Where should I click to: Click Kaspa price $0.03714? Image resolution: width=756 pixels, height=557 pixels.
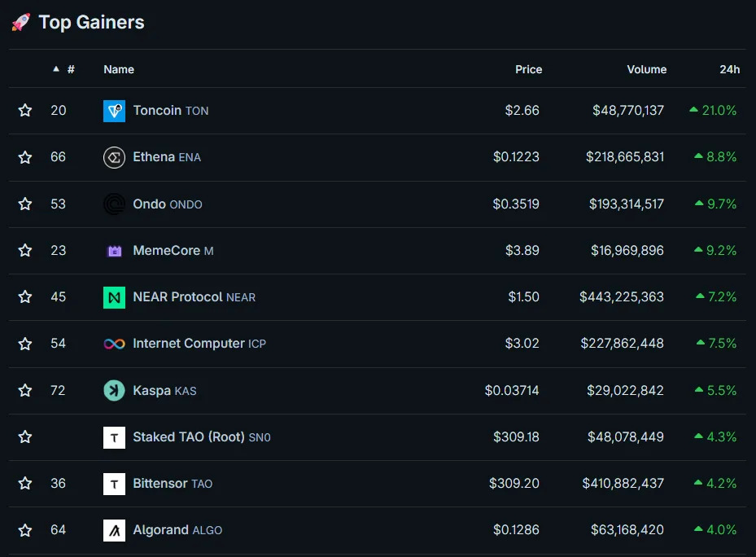click(x=512, y=391)
